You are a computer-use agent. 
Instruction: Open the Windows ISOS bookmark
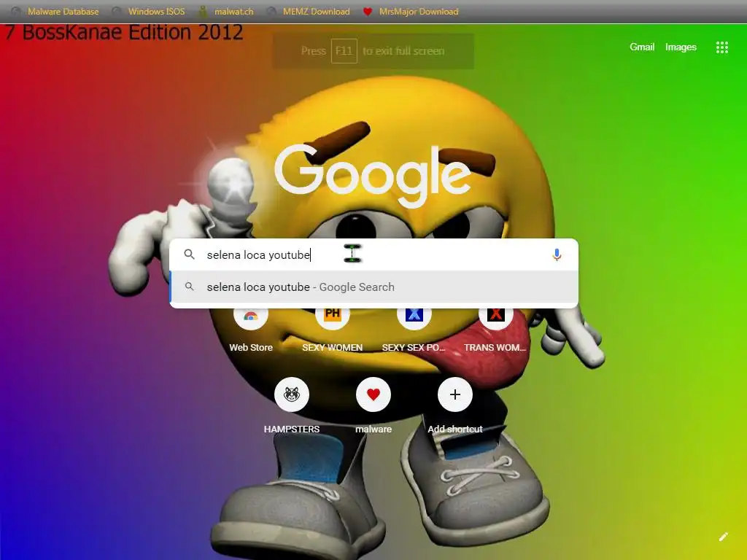tap(156, 12)
